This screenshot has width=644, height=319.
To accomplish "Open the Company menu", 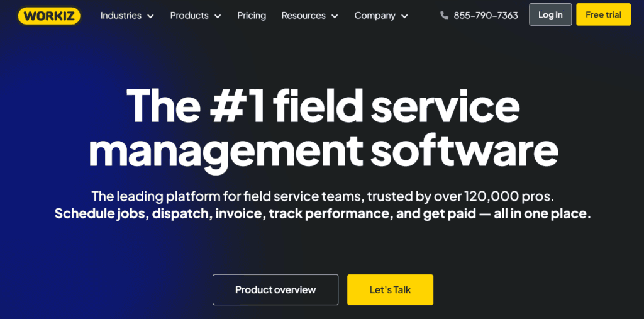I will [375, 15].
